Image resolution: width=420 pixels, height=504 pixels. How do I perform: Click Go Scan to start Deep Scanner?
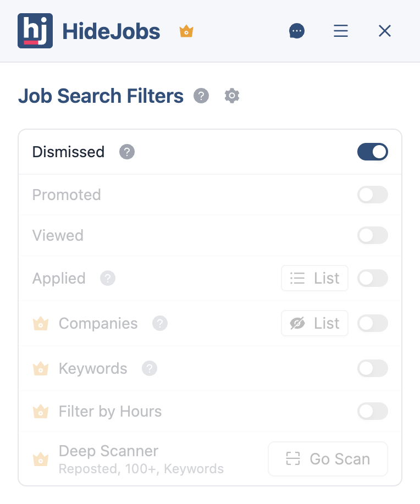click(x=328, y=459)
